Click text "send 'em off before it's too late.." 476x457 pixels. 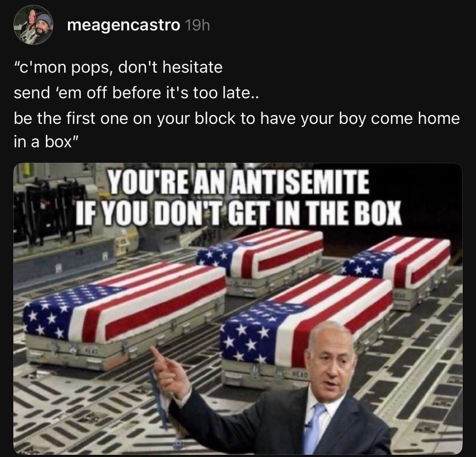pos(138,93)
